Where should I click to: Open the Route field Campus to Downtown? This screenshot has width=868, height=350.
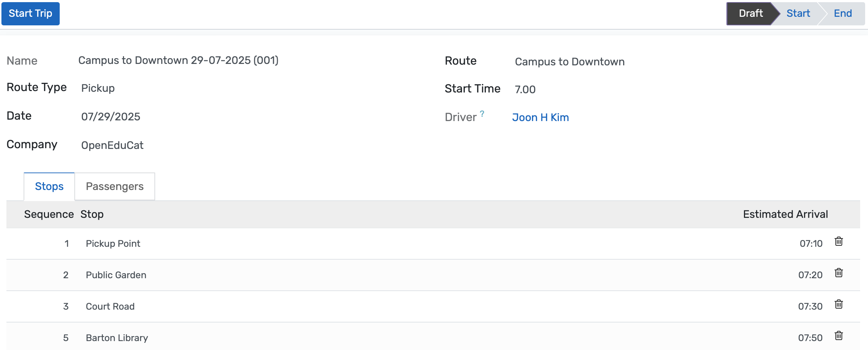569,61
